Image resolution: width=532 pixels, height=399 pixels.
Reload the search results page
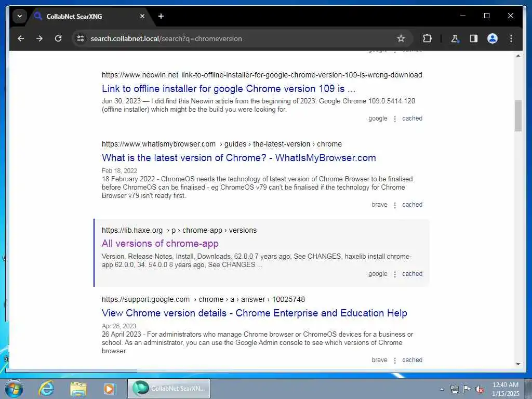point(58,38)
